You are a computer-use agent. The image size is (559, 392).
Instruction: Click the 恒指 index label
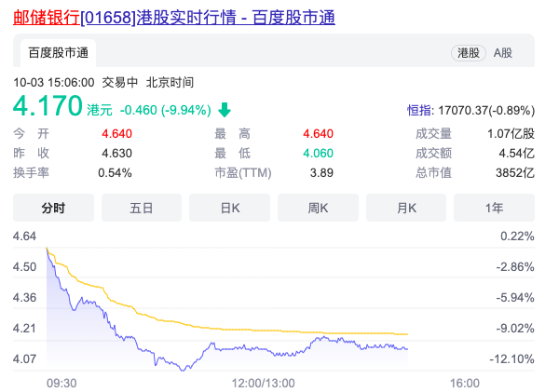[419, 111]
